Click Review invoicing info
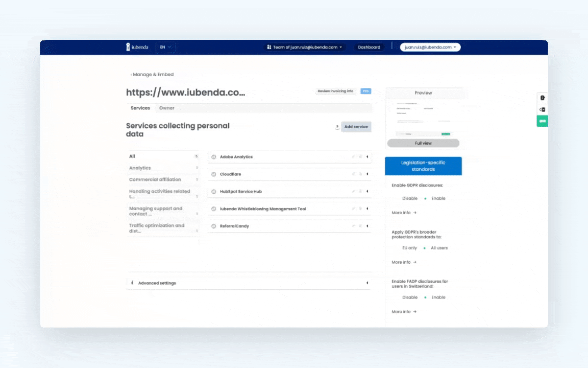This screenshot has height=368, width=588. click(335, 91)
